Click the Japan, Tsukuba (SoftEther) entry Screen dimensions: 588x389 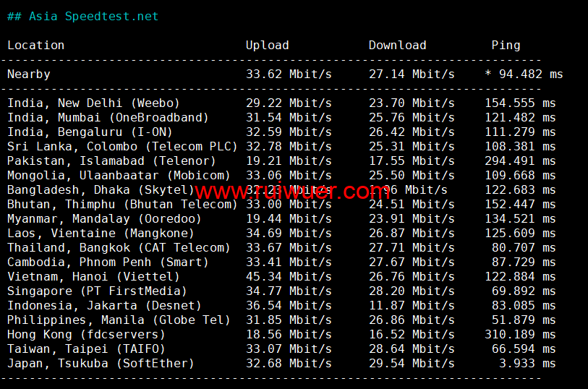coord(101,363)
